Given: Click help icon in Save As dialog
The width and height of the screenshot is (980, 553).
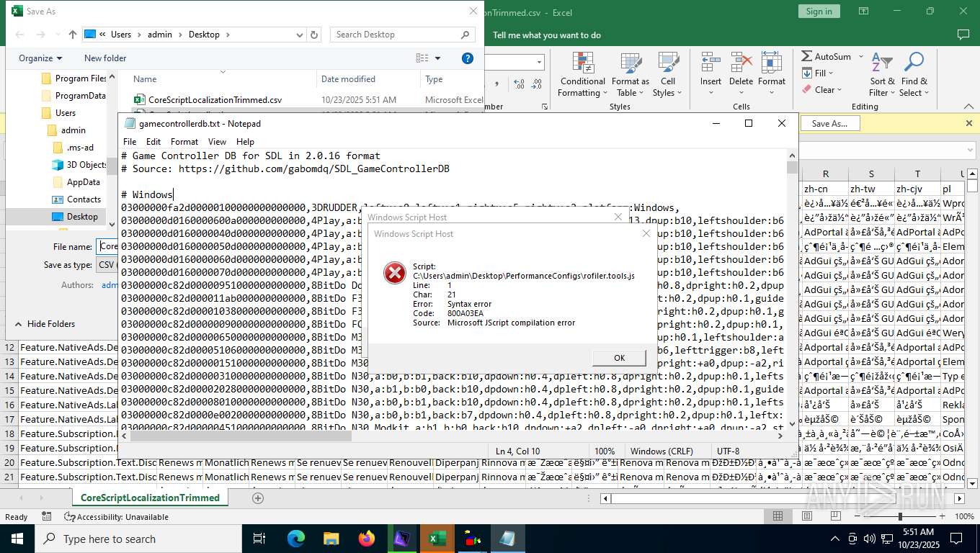Looking at the screenshot, I should 467,58.
